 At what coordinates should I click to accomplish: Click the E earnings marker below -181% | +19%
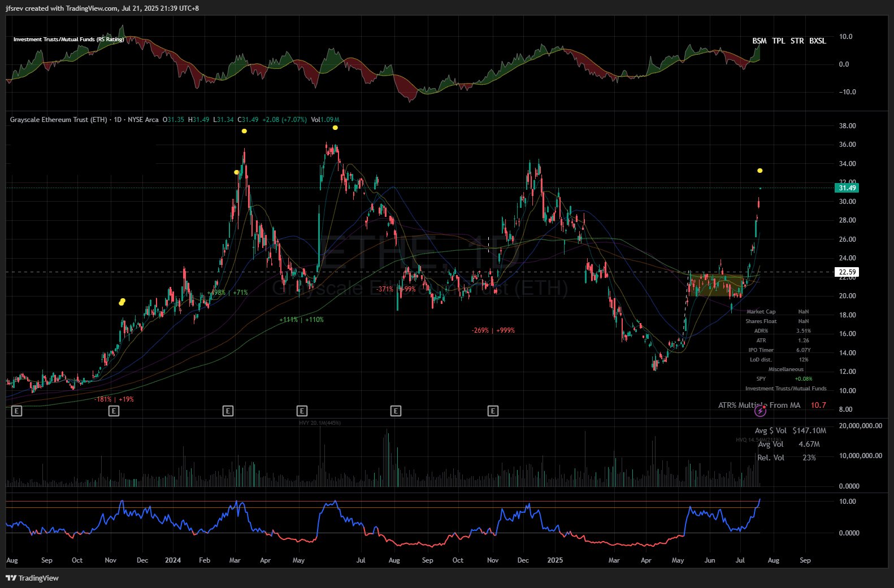114,411
